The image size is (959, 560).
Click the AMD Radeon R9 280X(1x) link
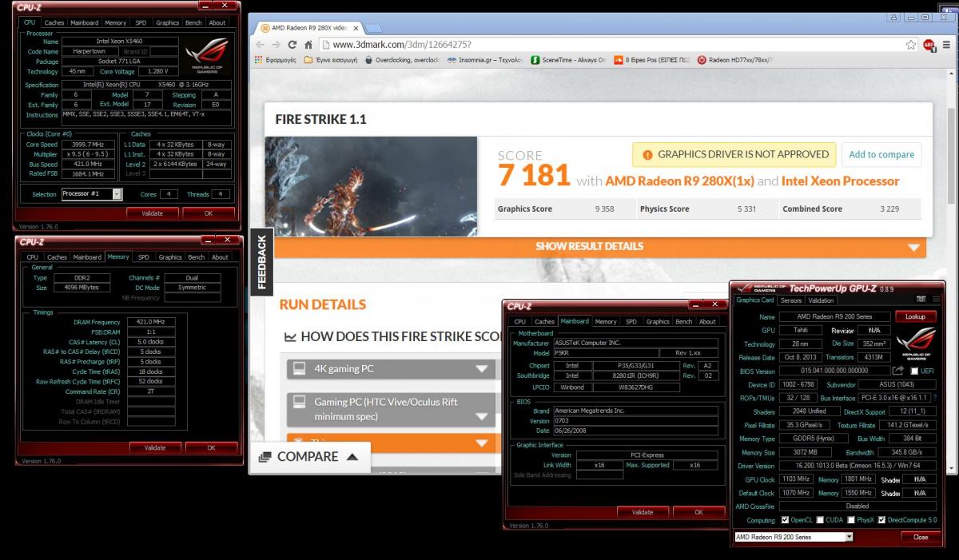[x=679, y=181]
